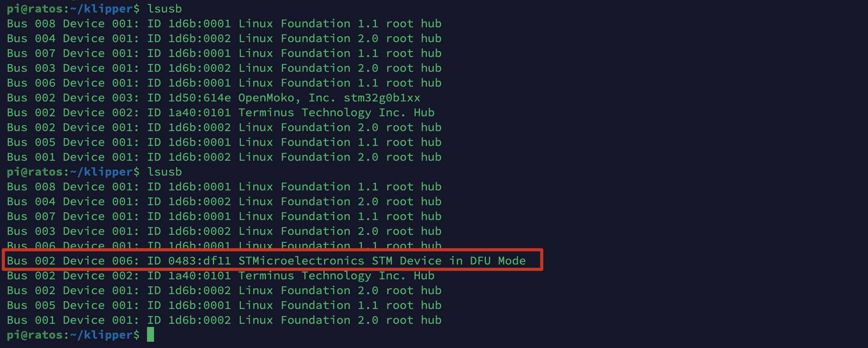This screenshot has width=868, height=348.
Task: Click "Device 006" in the highlighted line
Action: pos(101,261)
